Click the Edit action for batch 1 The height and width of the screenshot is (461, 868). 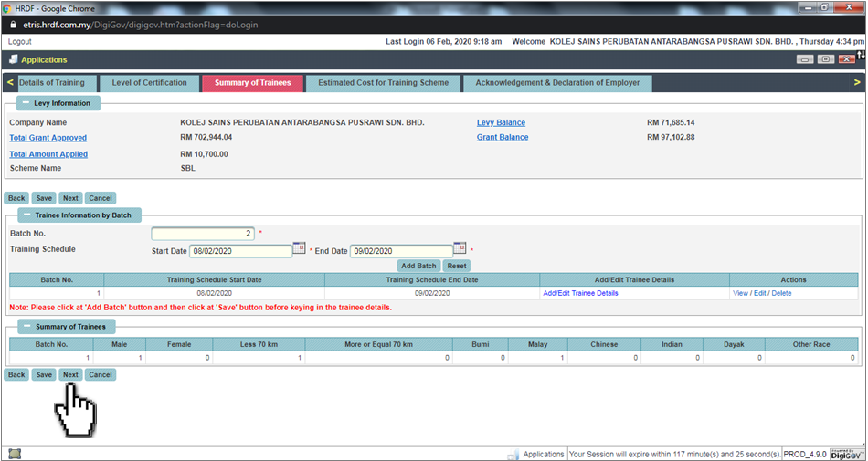(760, 294)
